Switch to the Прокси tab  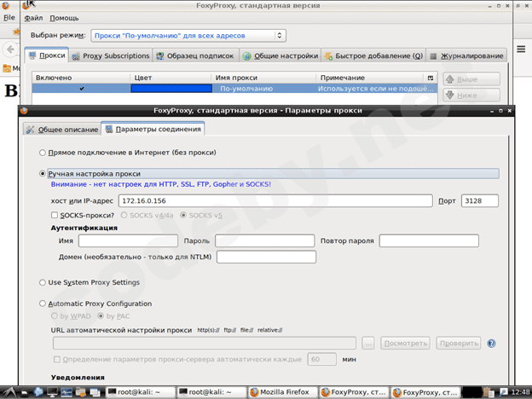click(47, 55)
